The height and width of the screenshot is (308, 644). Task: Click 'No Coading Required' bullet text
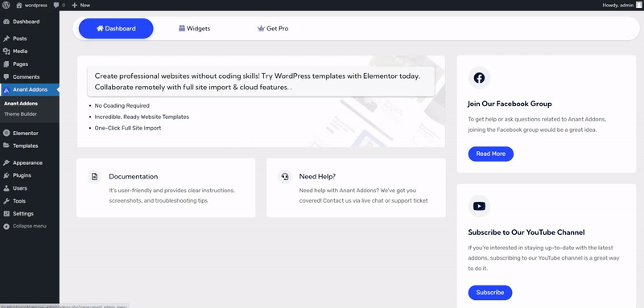click(122, 106)
